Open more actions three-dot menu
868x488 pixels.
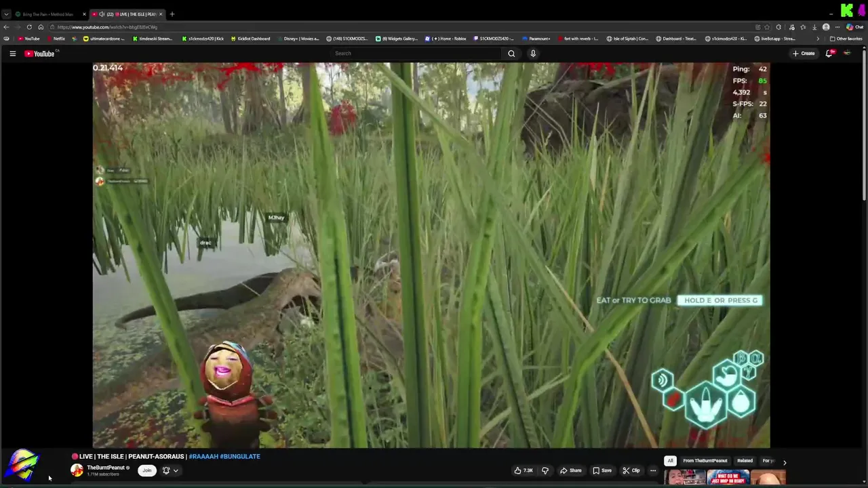653,470
